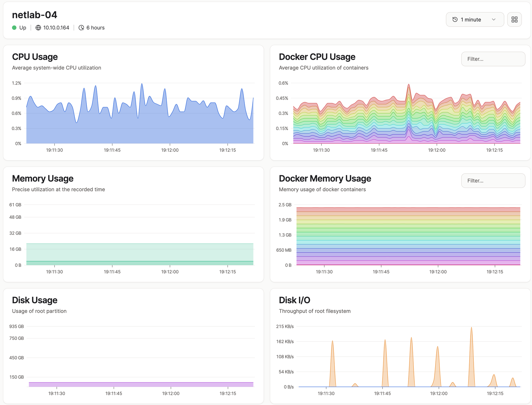This screenshot has width=532, height=405.
Task: Focus the Docker CPU Usage filter field
Action: [x=493, y=59]
